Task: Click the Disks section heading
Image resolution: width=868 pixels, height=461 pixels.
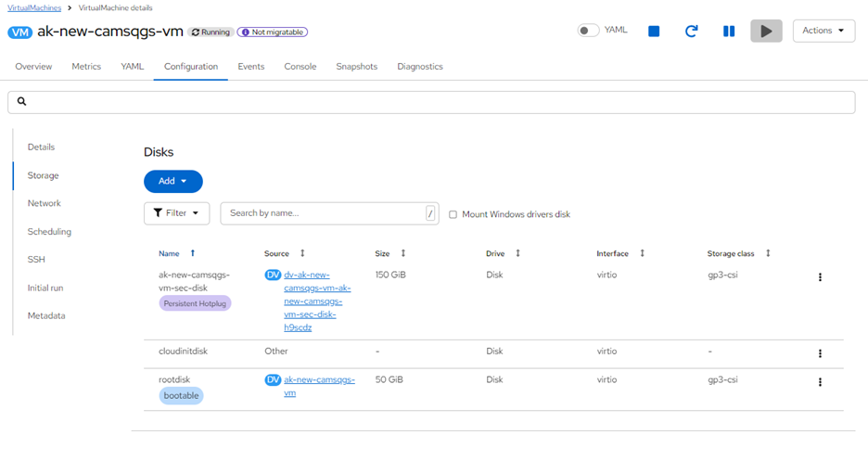Action: (159, 152)
